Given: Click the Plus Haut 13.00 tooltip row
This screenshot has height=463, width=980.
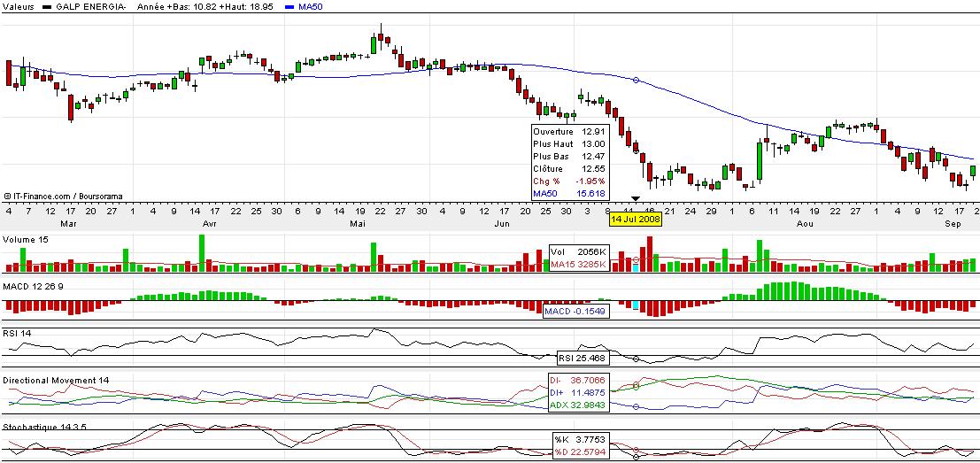Looking at the screenshot, I should (569, 143).
